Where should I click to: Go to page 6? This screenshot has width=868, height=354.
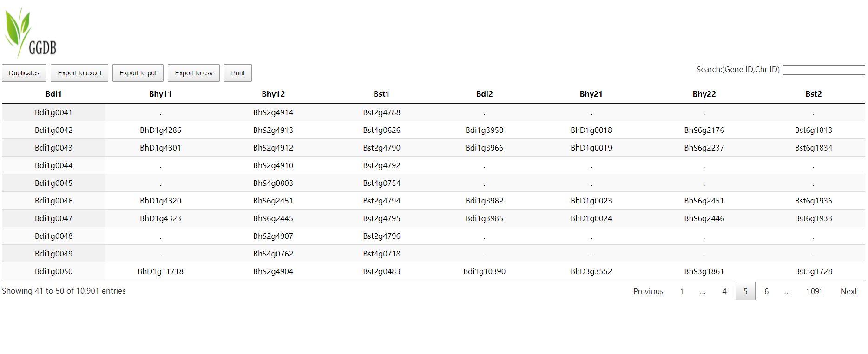coord(766,291)
